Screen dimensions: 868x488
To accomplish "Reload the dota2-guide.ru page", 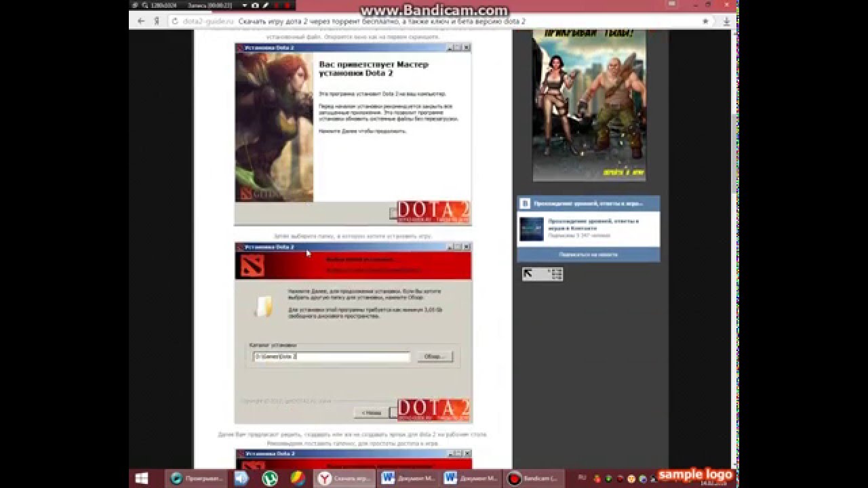I will click(175, 21).
